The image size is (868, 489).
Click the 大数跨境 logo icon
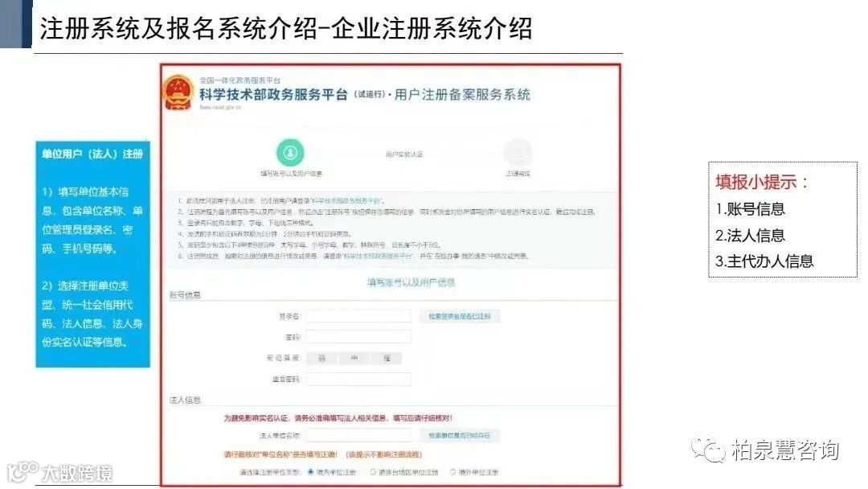pyautogui.click(x=23, y=472)
